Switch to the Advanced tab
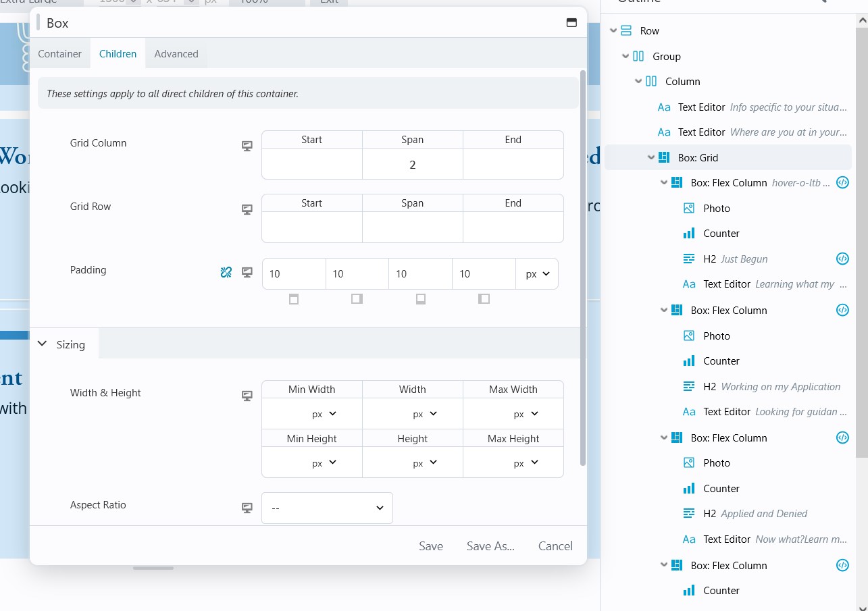Image resolution: width=868 pixels, height=611 pixels. (x=176, y=54)
